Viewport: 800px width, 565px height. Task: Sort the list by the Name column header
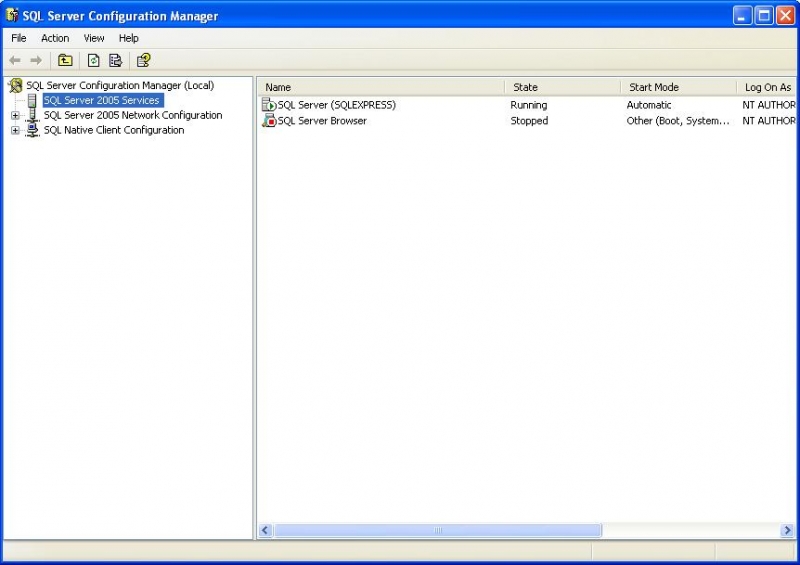[x=380, y=87]
